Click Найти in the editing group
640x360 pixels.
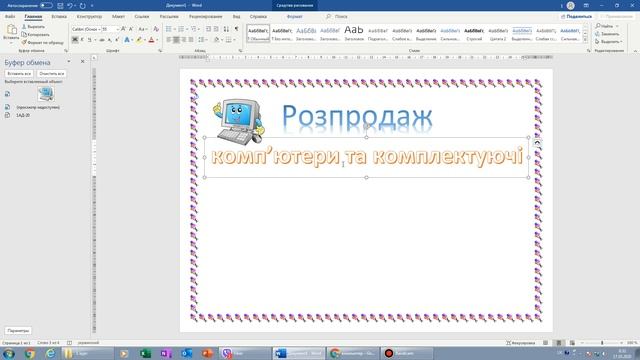click(x=604, y=26)
